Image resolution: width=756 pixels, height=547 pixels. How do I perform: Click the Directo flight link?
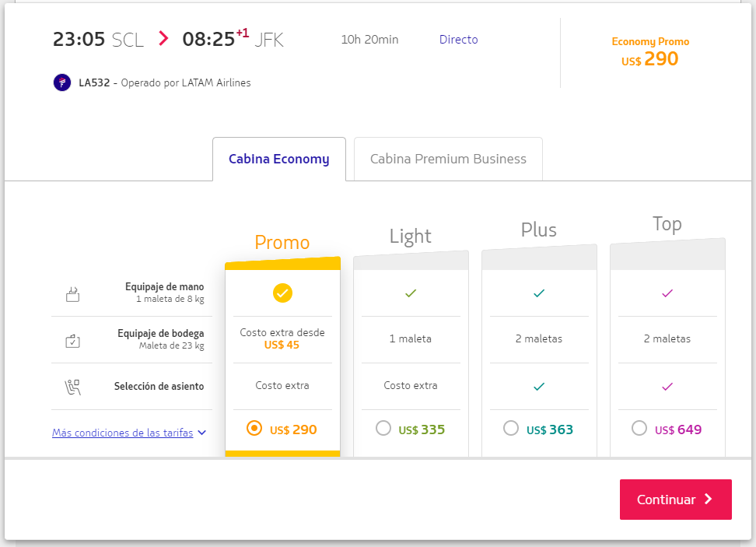coord(458,40)
